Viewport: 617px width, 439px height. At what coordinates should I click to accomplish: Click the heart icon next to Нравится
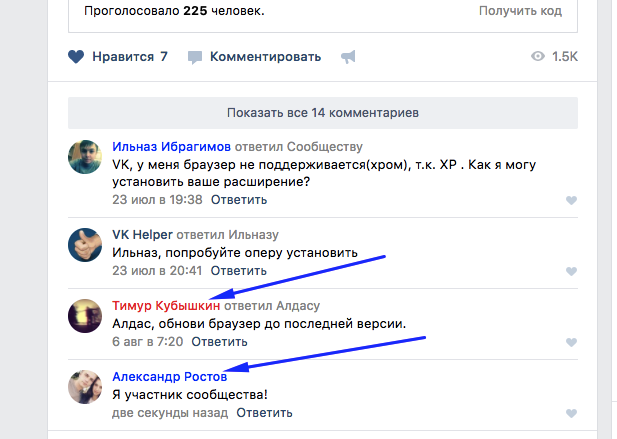[x=76, y=57]
